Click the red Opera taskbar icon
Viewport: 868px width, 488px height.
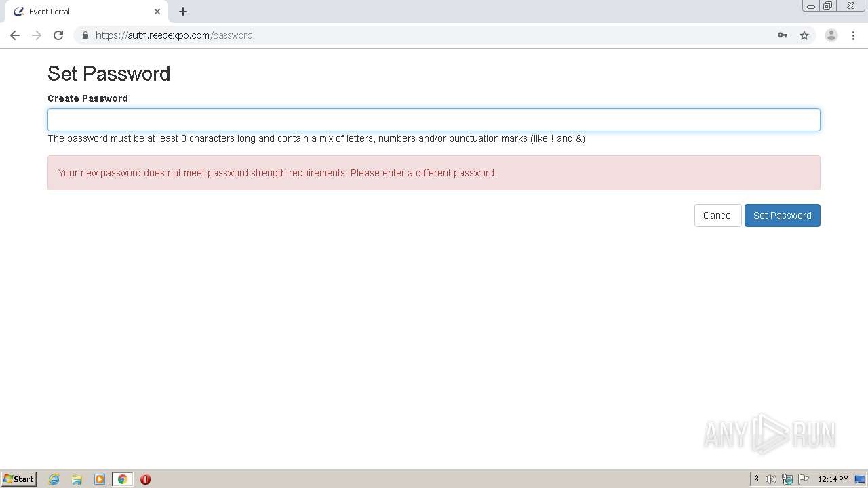pos(145,479)
